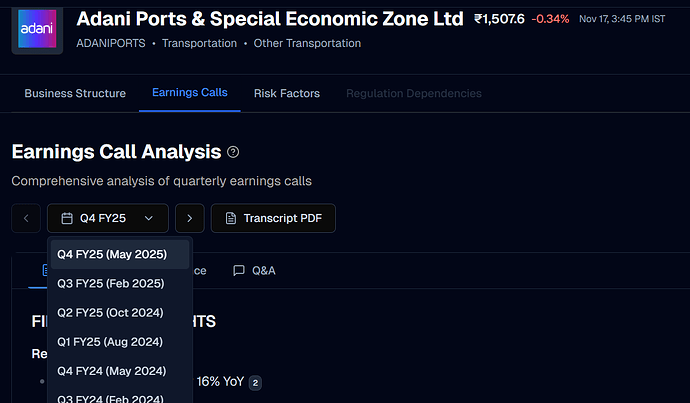The height and width of the screenshot is (403, 690).
Task: Collapse the Q4 FY25 quarter dropdown
Action: [107, 218]
